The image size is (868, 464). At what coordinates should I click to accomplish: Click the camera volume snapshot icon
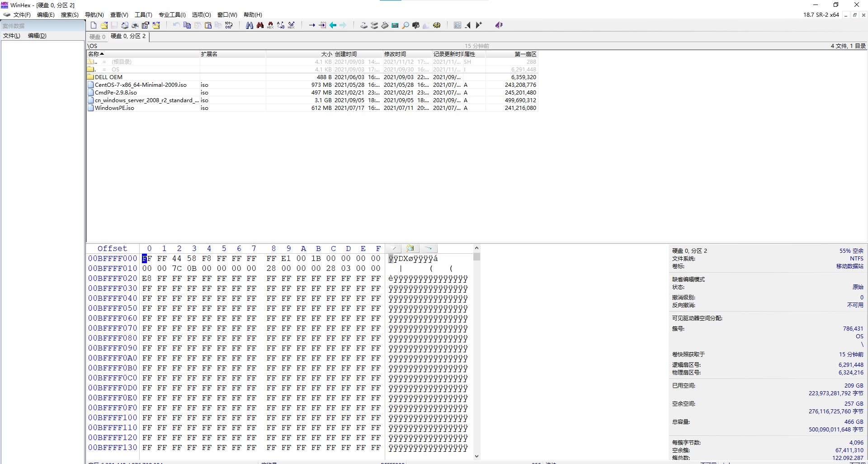point(416,25)
